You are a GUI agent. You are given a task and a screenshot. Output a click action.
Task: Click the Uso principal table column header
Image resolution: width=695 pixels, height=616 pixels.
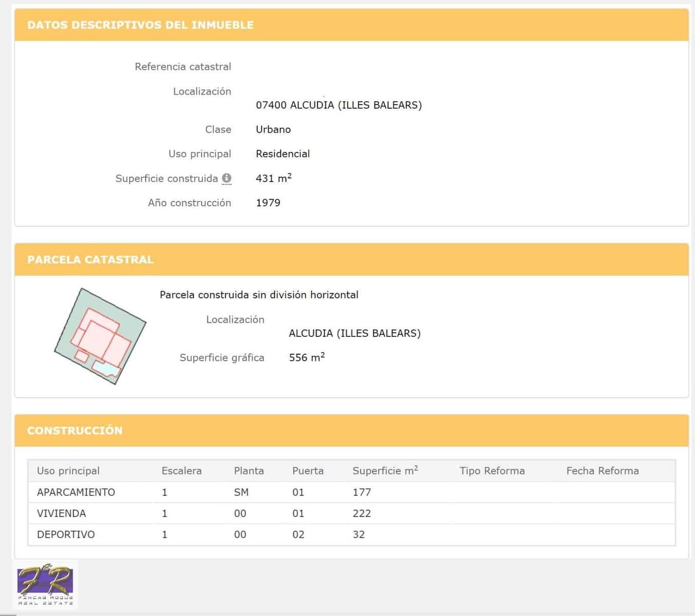coord(68,471)
